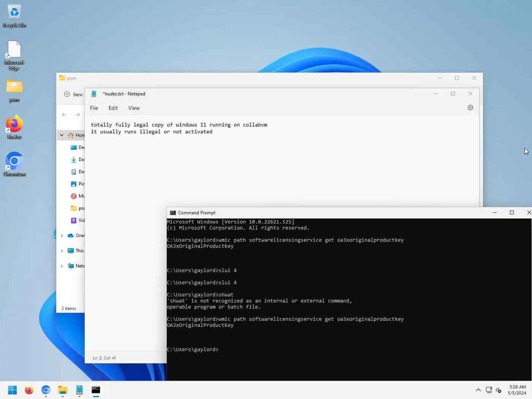Click New button in File Explorer
The width and height of the screenshot is (532, 399).
pyautogui.click(x=73, y=94)
